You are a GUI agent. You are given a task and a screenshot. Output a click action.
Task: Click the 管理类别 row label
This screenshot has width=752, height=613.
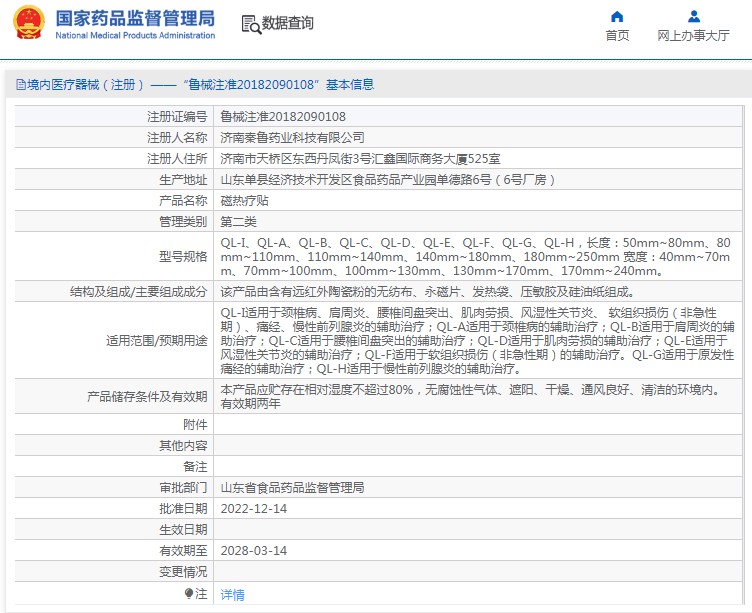[x=183, y=222]
